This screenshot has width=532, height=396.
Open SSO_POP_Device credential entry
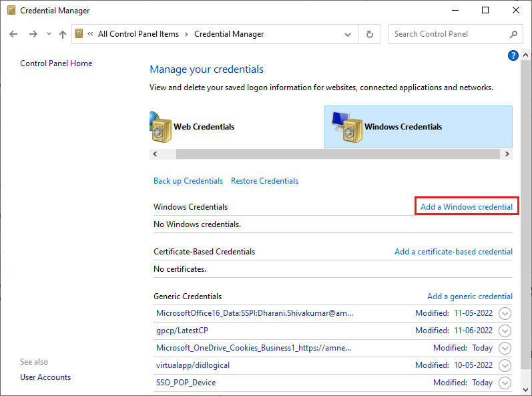point(186,383)
